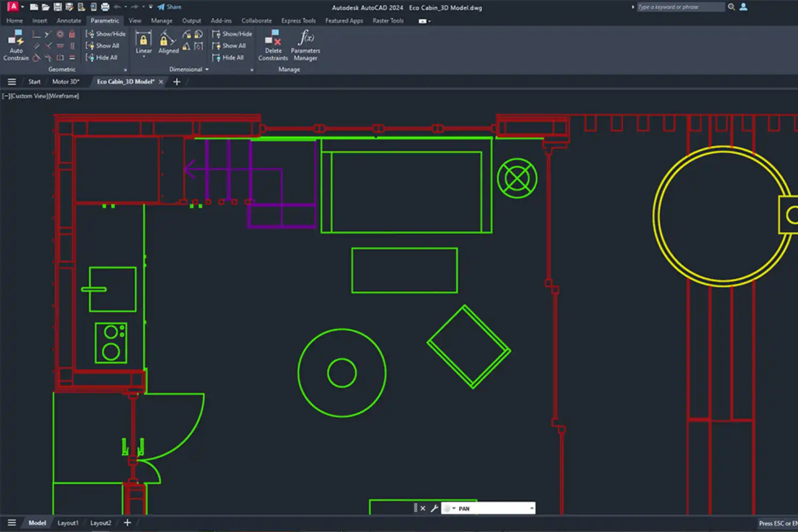Select the Auto Constrain tool
The height and width of the screenshot is (532, 798).
coord(15,43)
